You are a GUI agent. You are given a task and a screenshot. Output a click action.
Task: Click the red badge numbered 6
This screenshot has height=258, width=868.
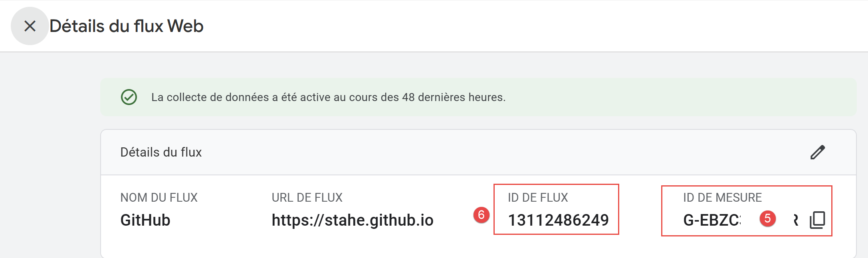[x=481, y=215]
